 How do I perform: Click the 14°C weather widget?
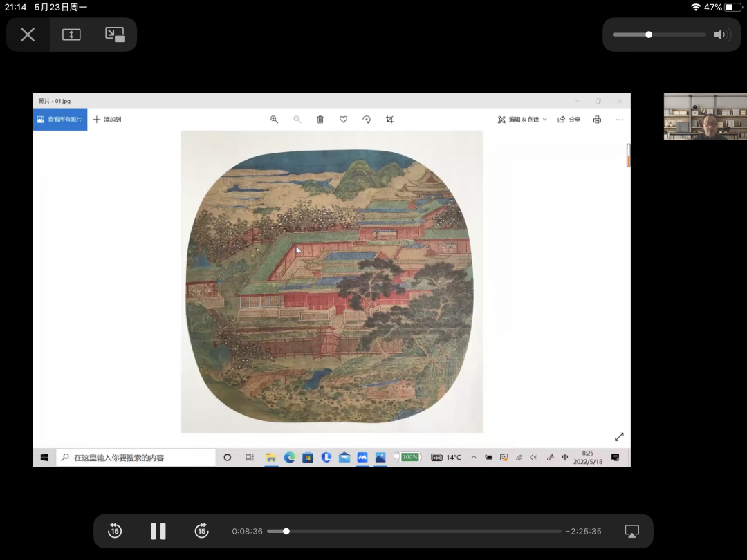(446, 458)
